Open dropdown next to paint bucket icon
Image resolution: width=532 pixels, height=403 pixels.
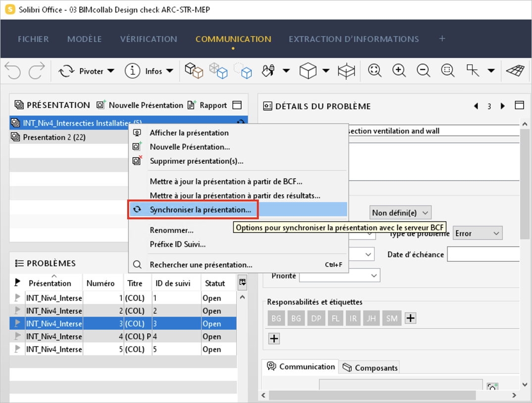click(287, 71)
